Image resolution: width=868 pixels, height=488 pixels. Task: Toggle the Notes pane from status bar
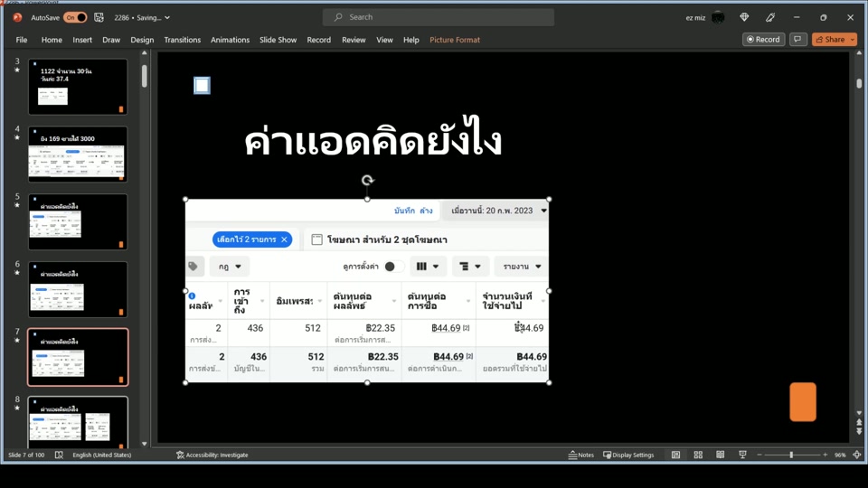(x=581, y=455)
